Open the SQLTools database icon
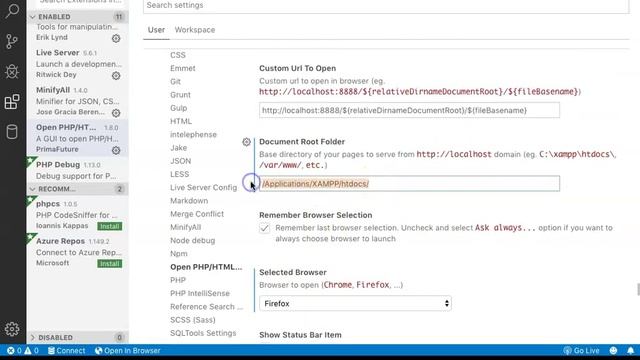The image size is (640, 360). tap(12, 132)
